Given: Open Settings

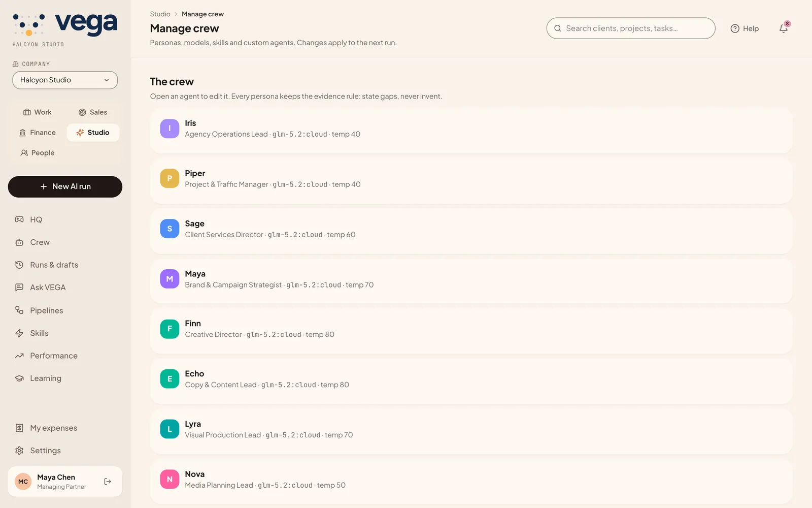Looking at the screenshot, I should [x=65, y=451].
